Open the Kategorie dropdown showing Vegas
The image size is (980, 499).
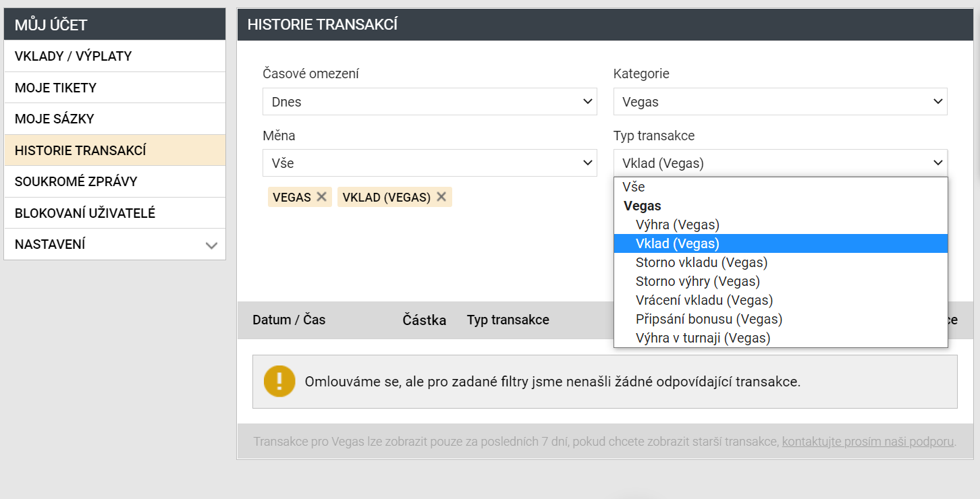pyautogui.click(x=780, y=102)
